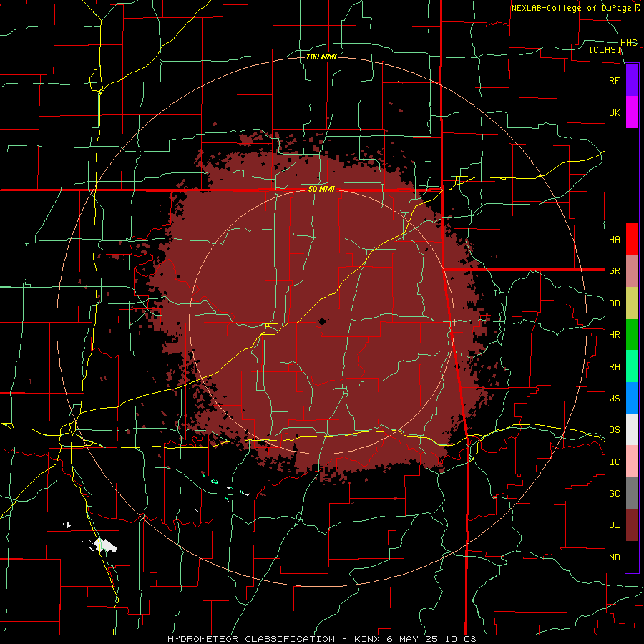Click the light pink IC color swatch

[x=632, y=462]
